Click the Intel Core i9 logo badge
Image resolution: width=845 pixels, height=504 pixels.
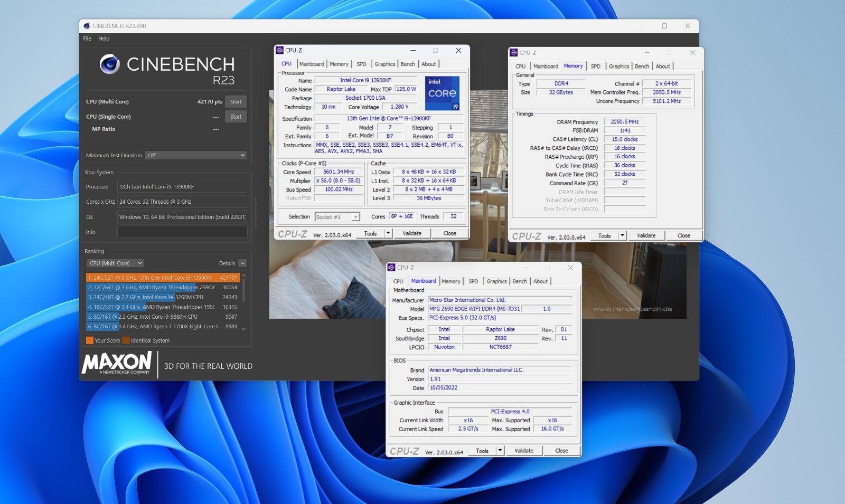click(442, 93)
